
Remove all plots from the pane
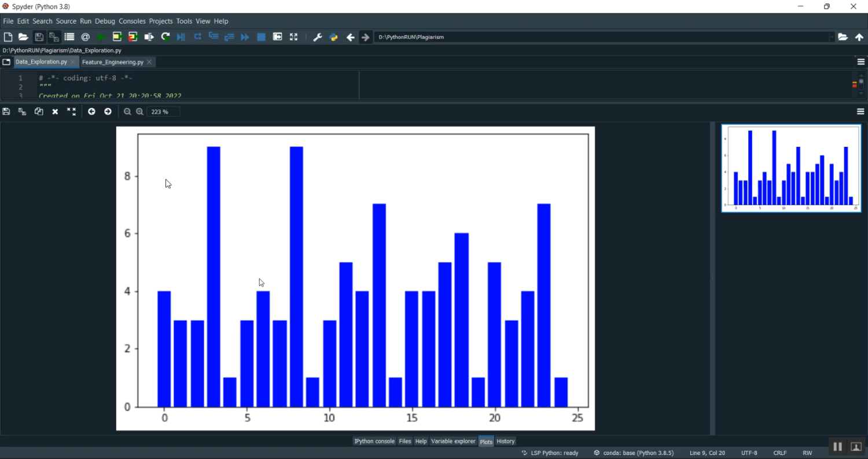coord(71,112)
